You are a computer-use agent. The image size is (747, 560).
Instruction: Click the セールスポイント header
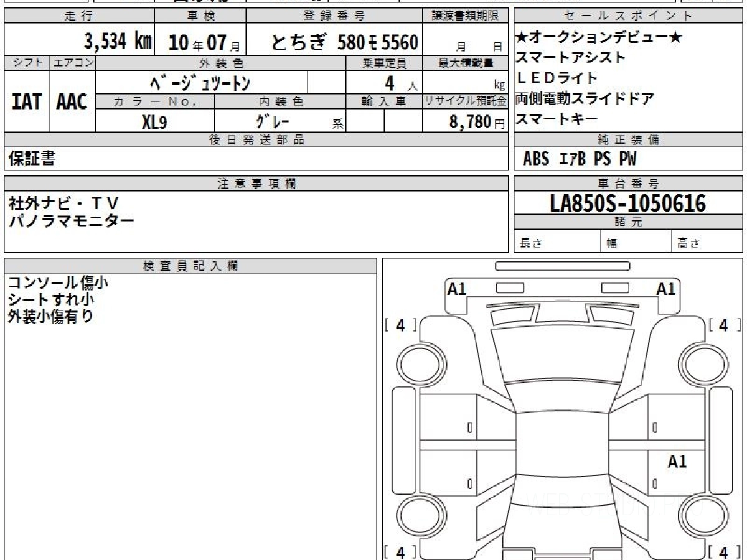(628, 16)
